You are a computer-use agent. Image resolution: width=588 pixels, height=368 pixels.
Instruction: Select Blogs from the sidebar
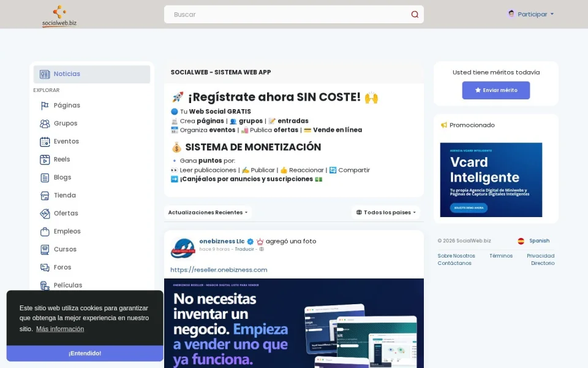pyautogui.click(x=92, y=178)
